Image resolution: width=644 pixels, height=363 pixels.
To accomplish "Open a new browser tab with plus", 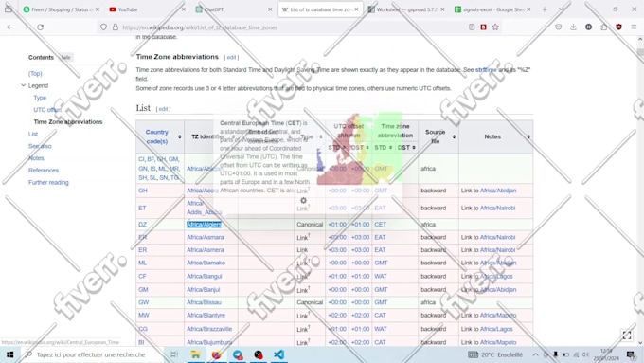I will click(x=545, y=9).
